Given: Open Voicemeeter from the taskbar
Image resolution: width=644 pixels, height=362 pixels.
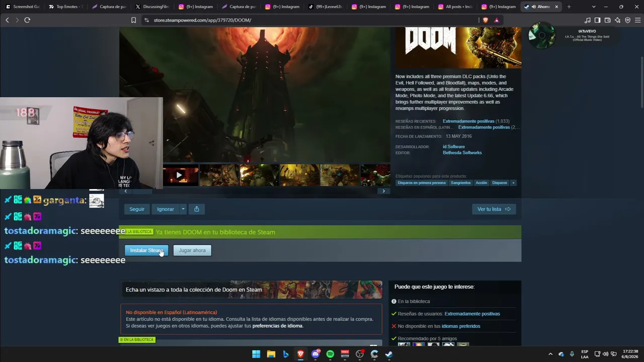Looking at the screenshot, I should pos(345,354).
